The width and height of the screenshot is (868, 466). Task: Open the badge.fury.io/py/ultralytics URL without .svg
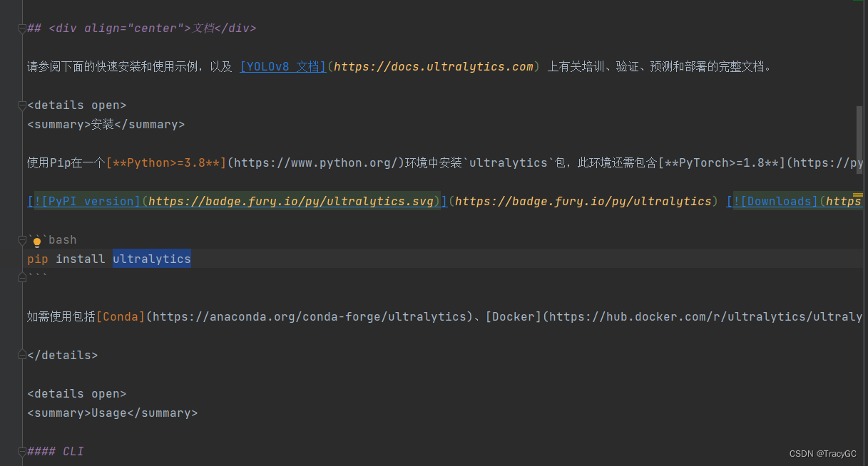click(583, 202)
